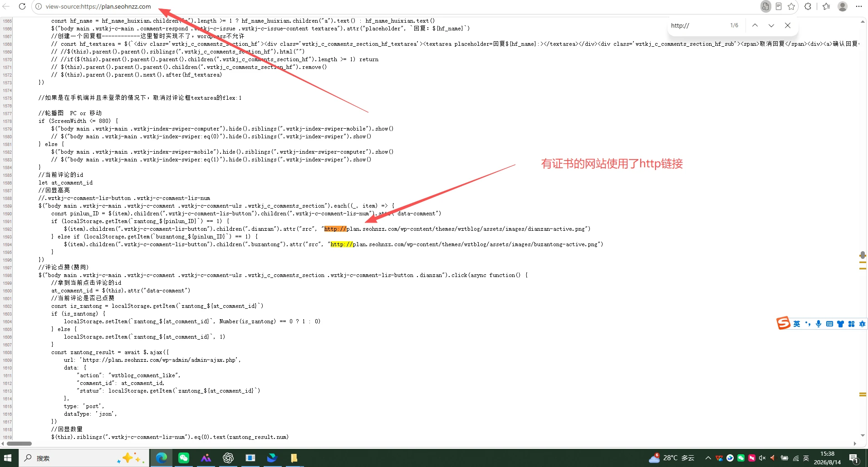This screenshot has width=868, height=467.
Task: Open WeChat from the taskbar
Action: [x=184, y=458]
